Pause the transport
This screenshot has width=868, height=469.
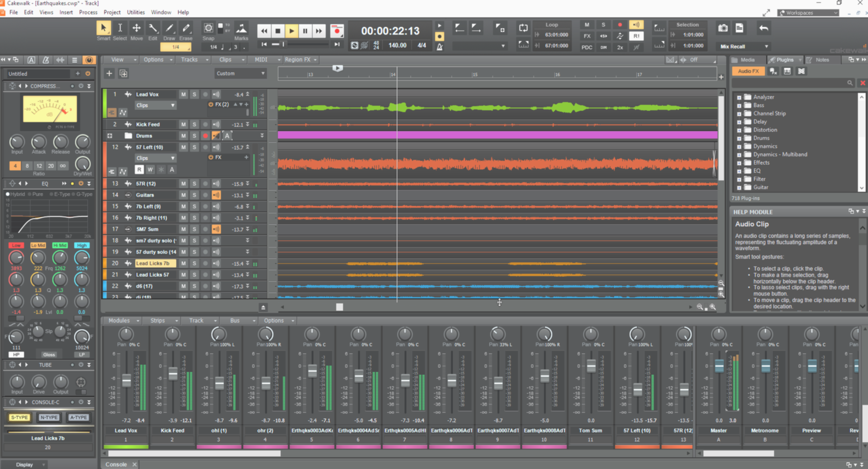tap(305, 31)
